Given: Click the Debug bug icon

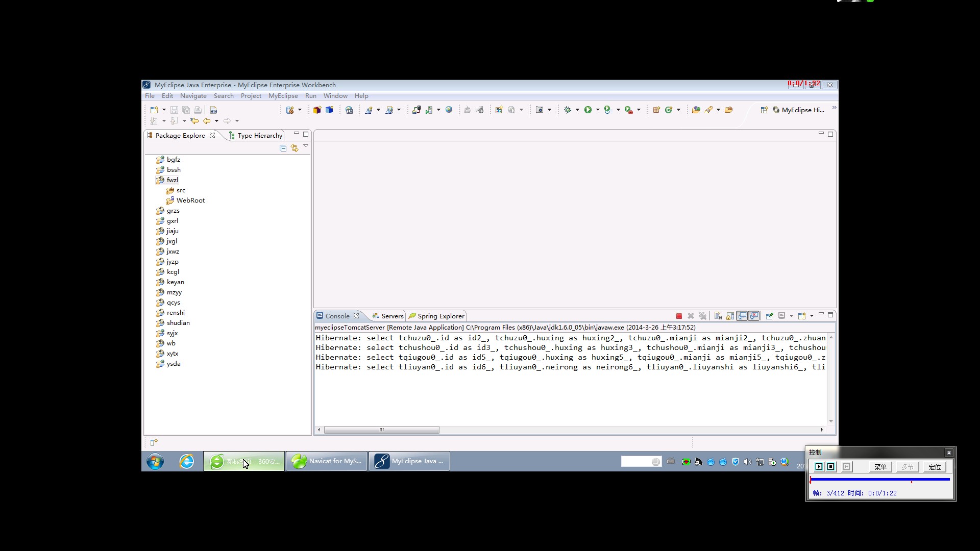Looking at the screenshot, I should tap(568, 110).
